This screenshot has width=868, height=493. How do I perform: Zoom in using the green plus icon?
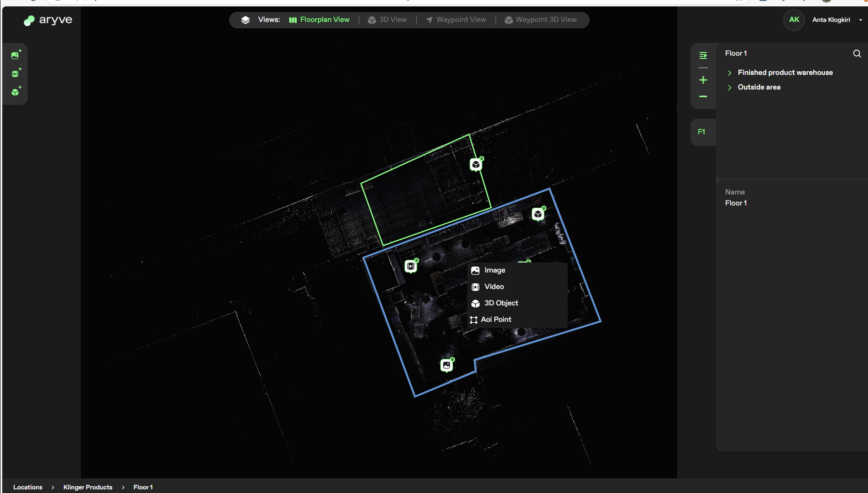(703, 80)
